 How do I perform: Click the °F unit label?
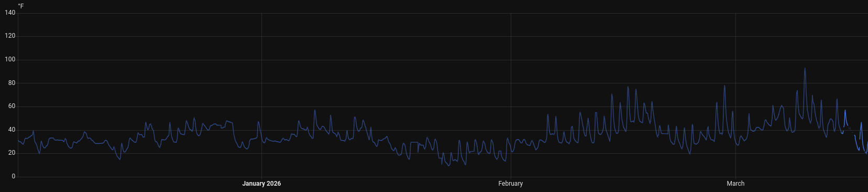[x=21, y=6]
